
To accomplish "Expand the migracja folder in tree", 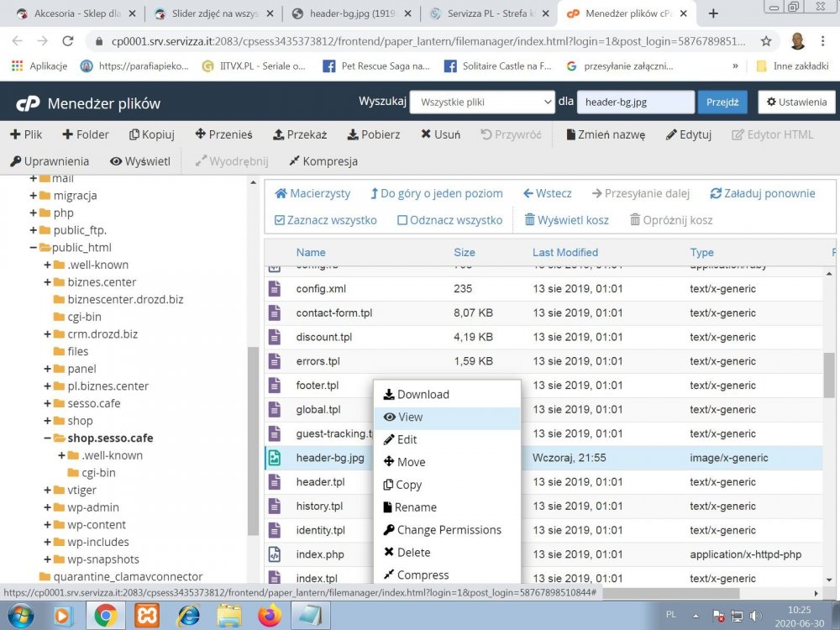I will coord(34,196).
